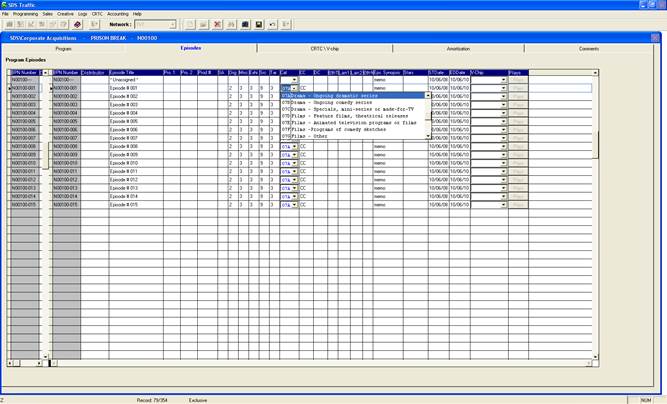
Task: Click the memo cell for Episode # 010
Action: click(386, 163)
